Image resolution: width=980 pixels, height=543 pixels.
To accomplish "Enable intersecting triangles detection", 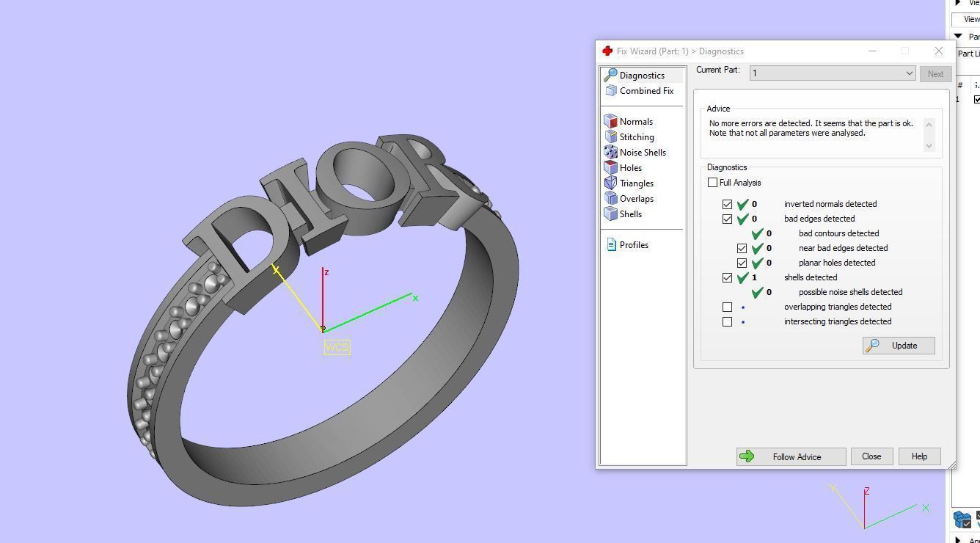I will pos(727,321).
